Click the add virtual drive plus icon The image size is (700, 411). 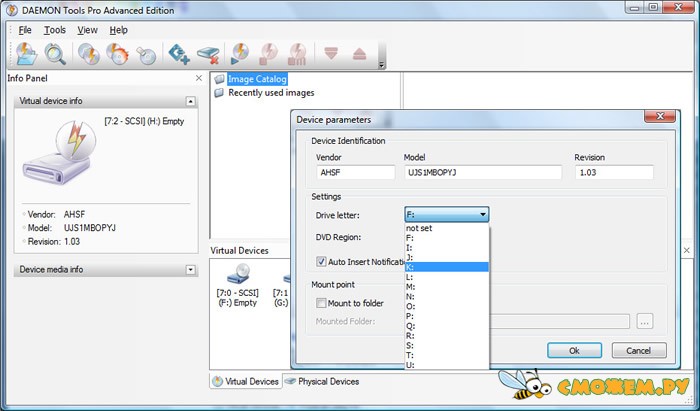click(x=179, y=54)
